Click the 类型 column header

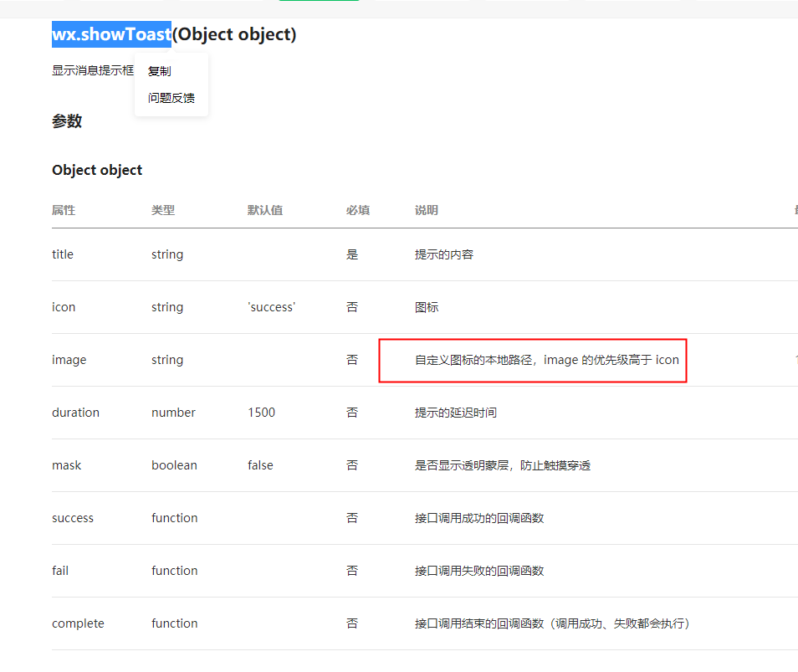(163, 210)
